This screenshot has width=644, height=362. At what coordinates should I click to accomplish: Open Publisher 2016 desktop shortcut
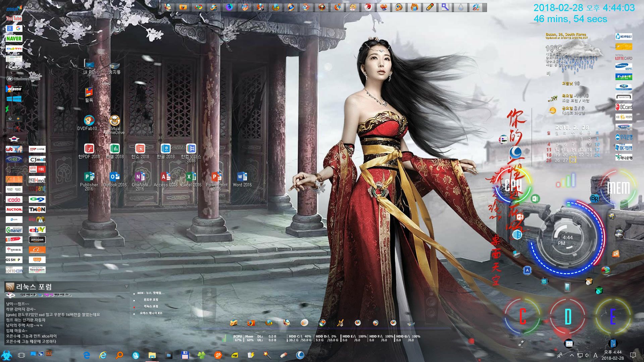89,181
